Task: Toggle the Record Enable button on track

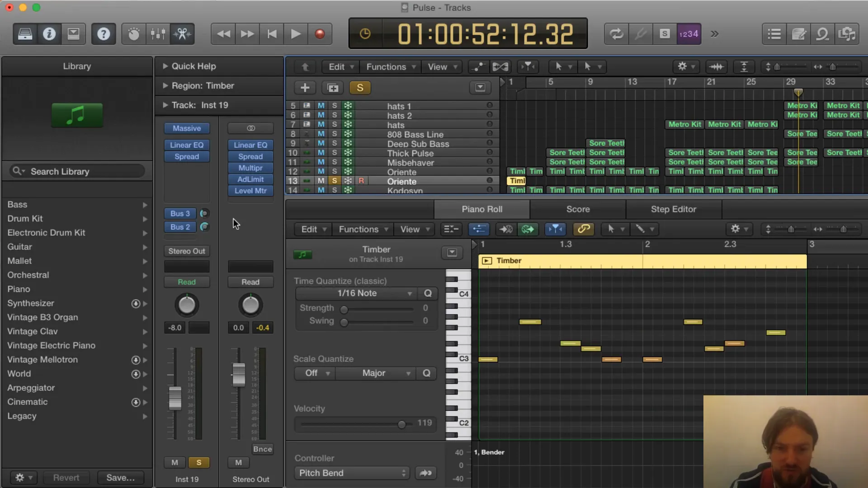Action: [x=363, y=181]
